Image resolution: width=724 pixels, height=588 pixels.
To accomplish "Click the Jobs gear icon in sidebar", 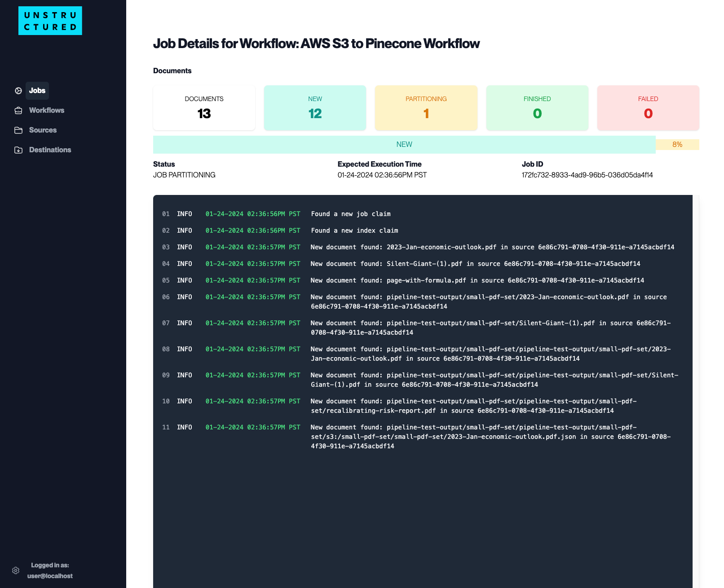I will pyautogui.click(x=18, y=91).
